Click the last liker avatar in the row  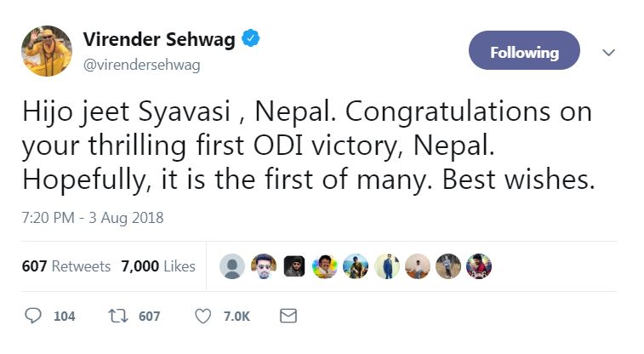coord(480,266)
